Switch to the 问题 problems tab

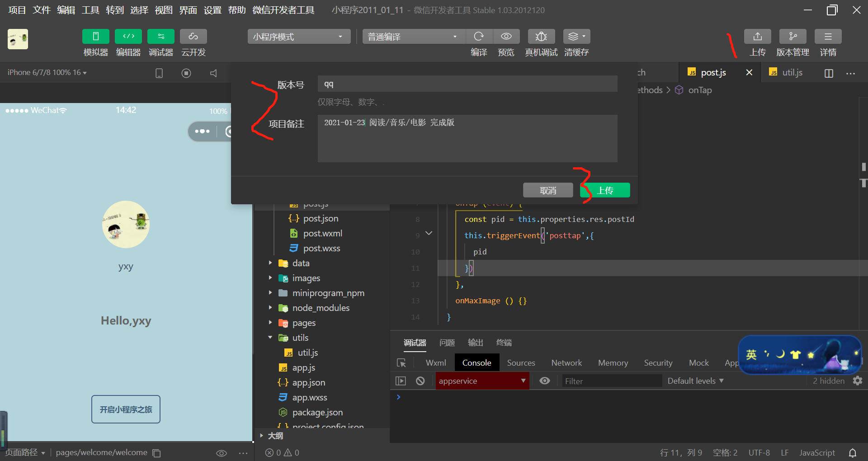tap(447, 343)
